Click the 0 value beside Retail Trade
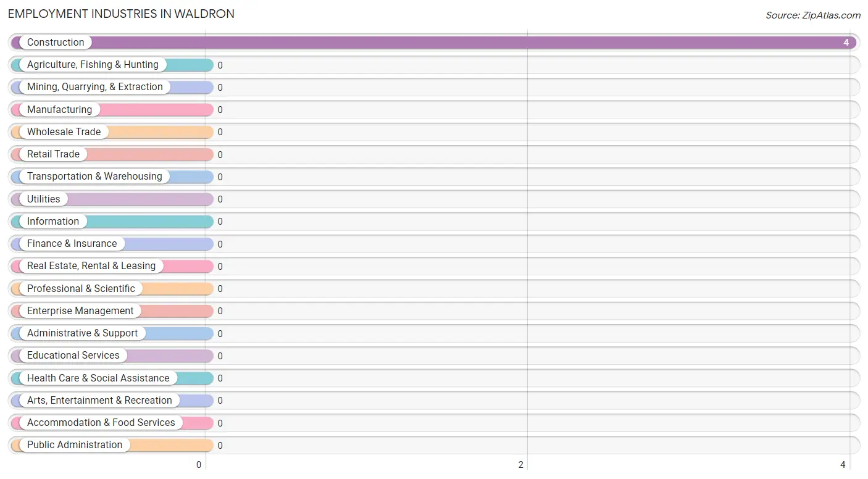868x479 pixels. [x=220, y=155]
